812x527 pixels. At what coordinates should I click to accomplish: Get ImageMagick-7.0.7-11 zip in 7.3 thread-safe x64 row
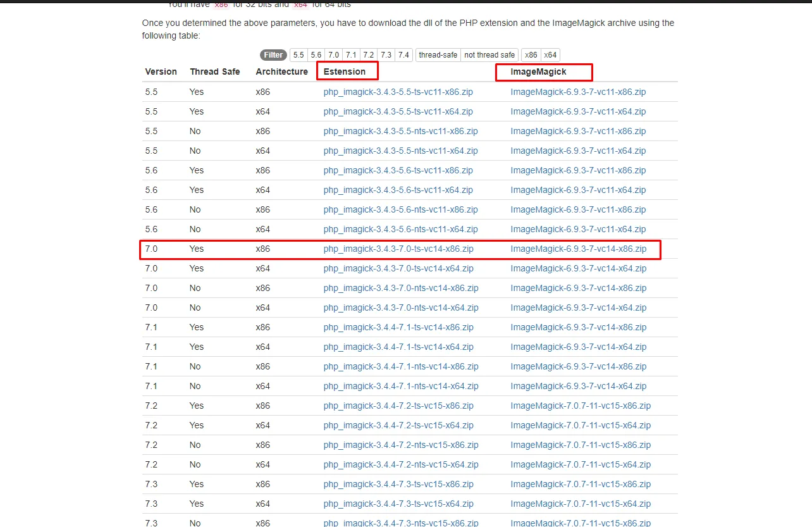point(581,504)
